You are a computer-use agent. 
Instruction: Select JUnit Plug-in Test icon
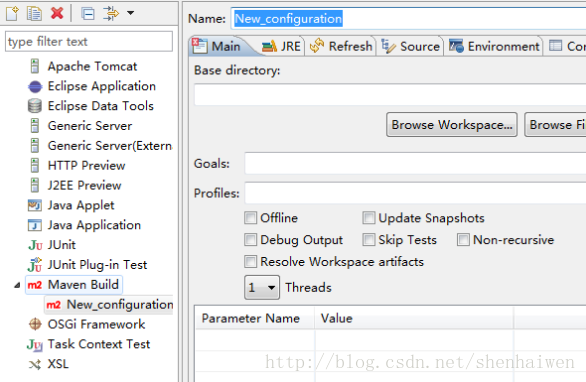pos(35,264)
